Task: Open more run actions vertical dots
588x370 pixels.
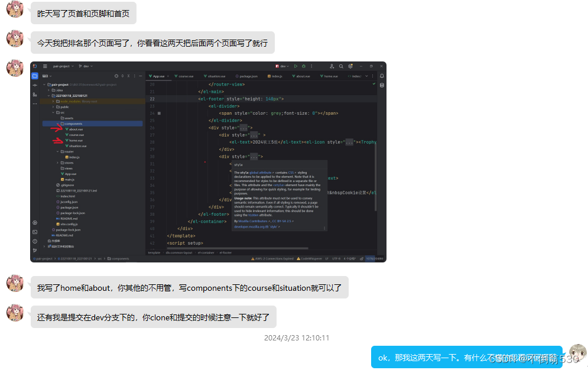Action: pyautogui.click(x=311, y=66)
